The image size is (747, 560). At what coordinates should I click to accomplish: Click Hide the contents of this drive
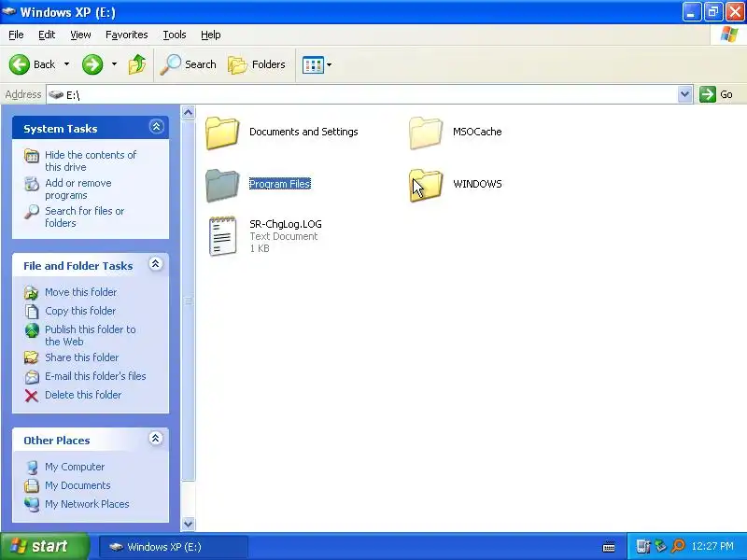pos(91,161)
